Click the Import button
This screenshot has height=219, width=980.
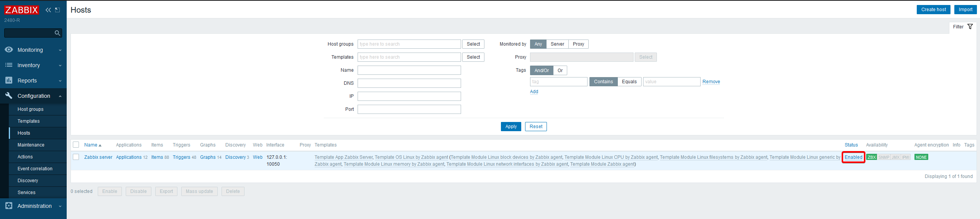[x=965, y=10]
